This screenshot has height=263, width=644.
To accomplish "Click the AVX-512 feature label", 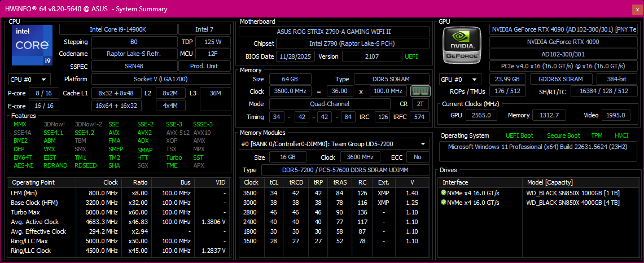I will point(177,133).
